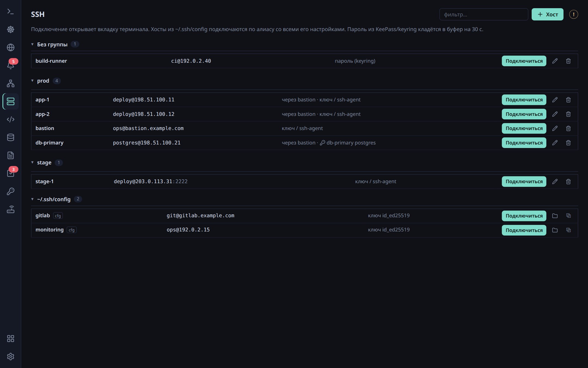Click the пароль (keyring) auth label
The image size is (588, 368).
click(x=355, y=61)
